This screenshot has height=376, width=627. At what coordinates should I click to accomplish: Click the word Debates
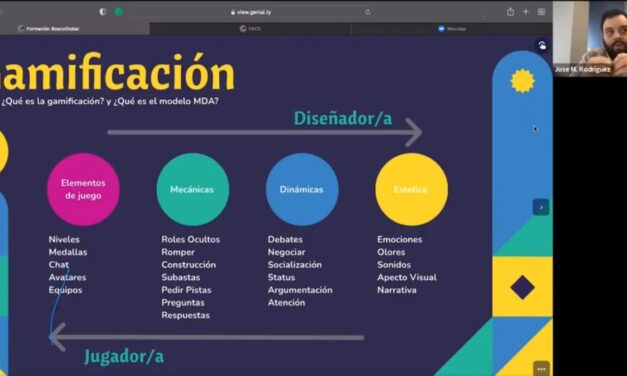(285, 239)
